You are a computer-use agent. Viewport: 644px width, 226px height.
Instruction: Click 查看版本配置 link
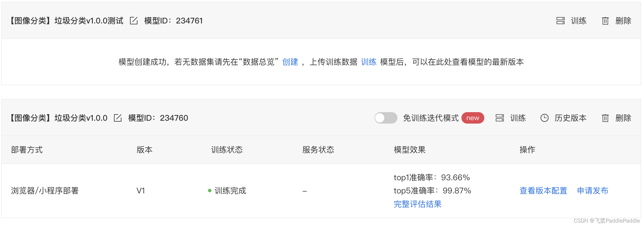(x=543, y=191)
